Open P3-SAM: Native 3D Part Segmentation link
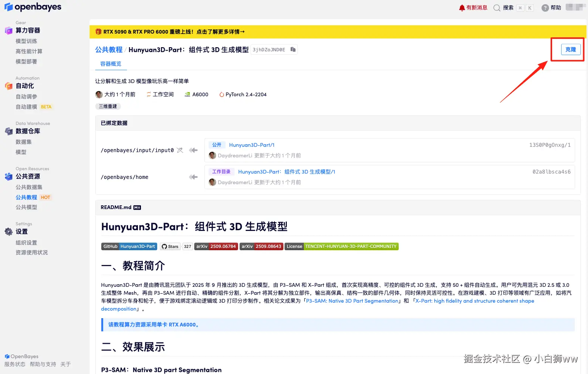The width and height of the screenshot is (588, 374). [x=352, y=301]
